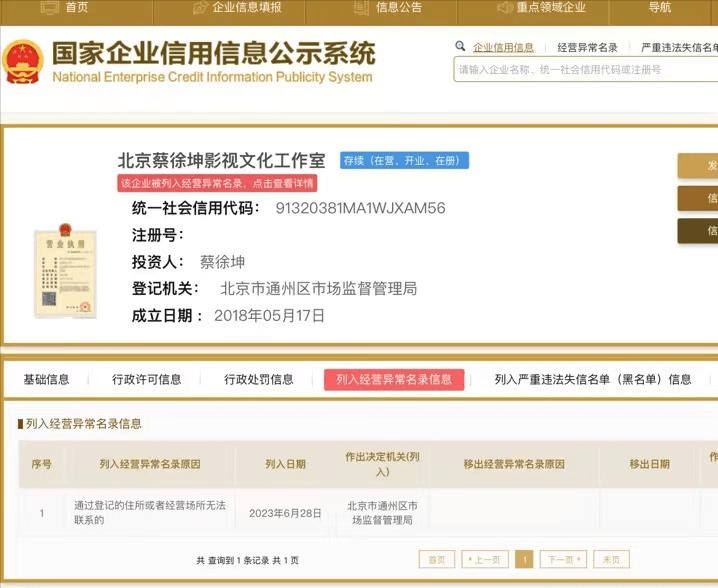Screen dimensions: 718x588
Task: Click the 通过登记的住所 reason cell
Action: pos(150,512)
